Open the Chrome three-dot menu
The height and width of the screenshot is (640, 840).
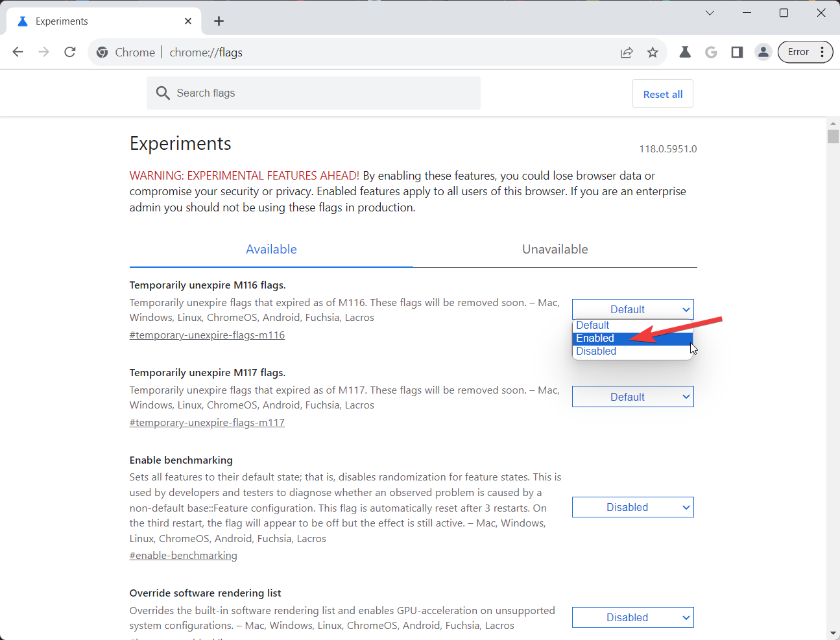(x=822, y=52)
